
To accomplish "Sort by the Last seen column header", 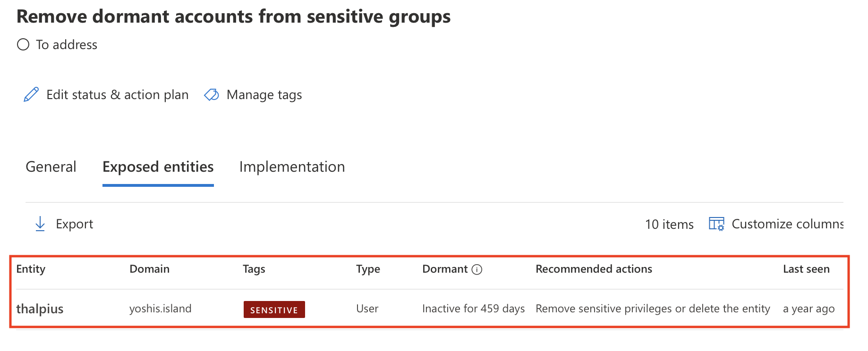I will [806, 269].
